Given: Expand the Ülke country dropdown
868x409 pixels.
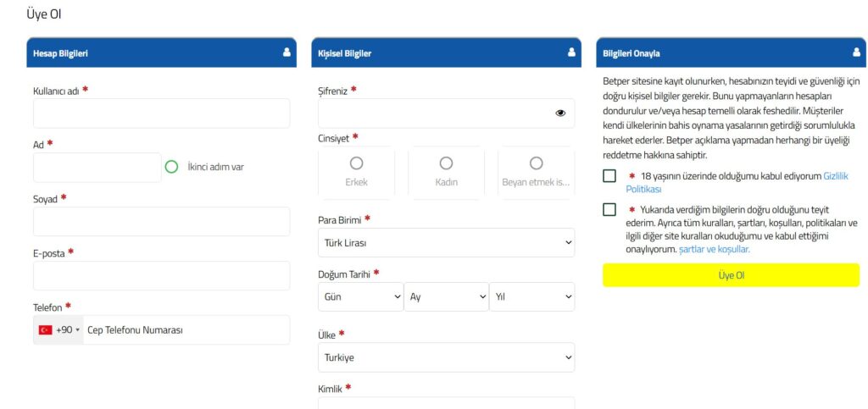Looking at the screenshot, I should coord(446,357).
